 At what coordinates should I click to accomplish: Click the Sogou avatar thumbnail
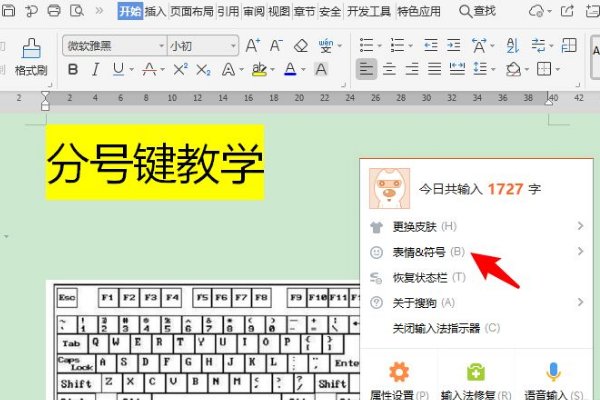point(390,189)
